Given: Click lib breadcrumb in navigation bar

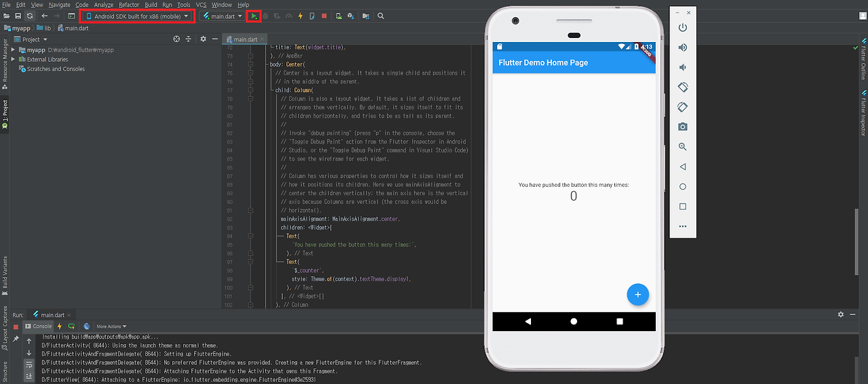Looking at the screenshot, I should click(x=44, y=28).
